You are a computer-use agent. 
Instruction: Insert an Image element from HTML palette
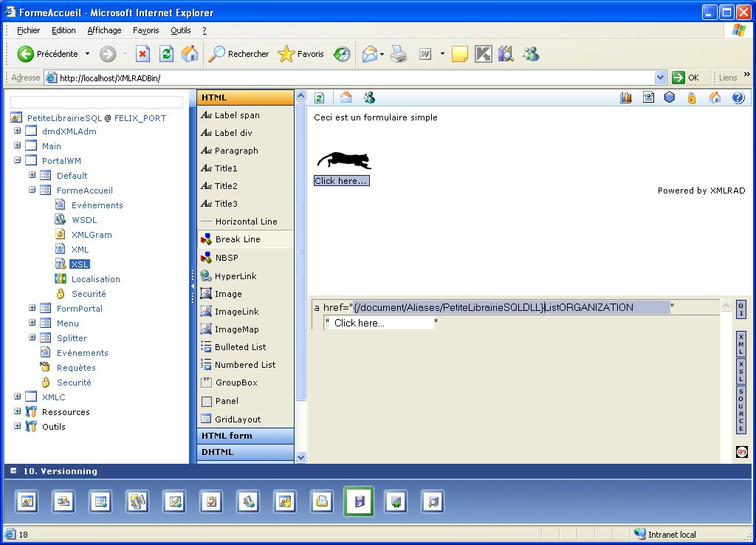coord(228,294)
